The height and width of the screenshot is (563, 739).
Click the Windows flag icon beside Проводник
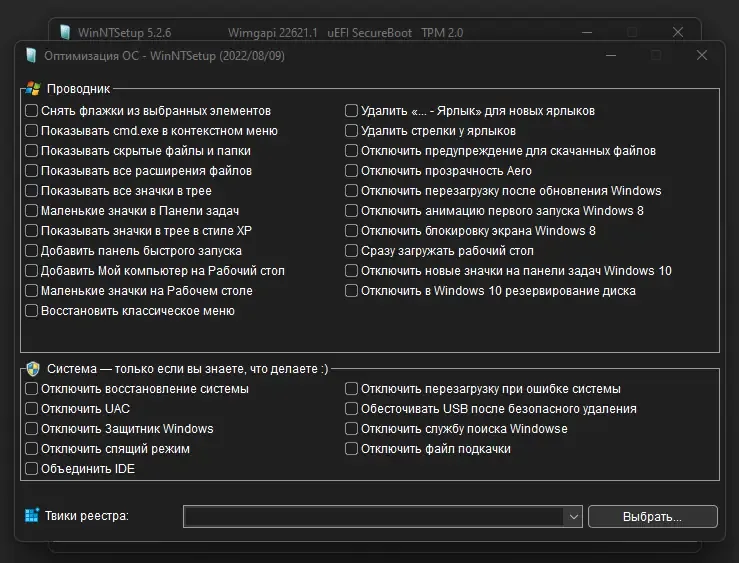tap(33, 88)
